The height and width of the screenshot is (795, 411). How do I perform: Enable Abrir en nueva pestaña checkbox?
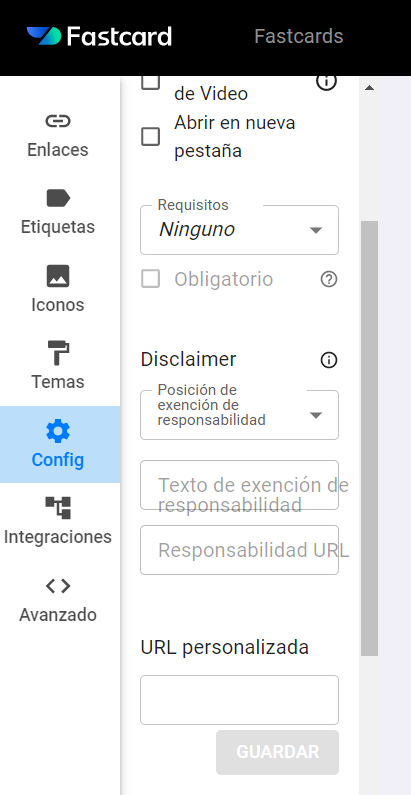click(151, 137)
